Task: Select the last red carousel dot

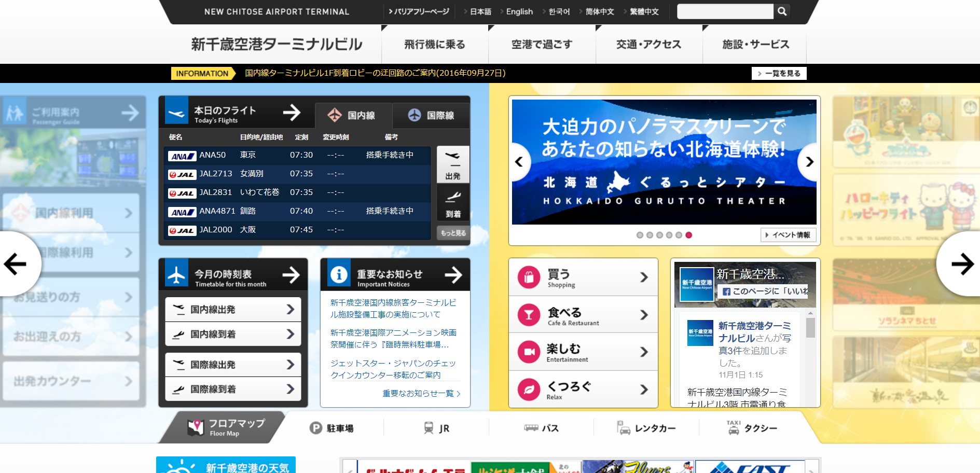Action: coord(688,235)
